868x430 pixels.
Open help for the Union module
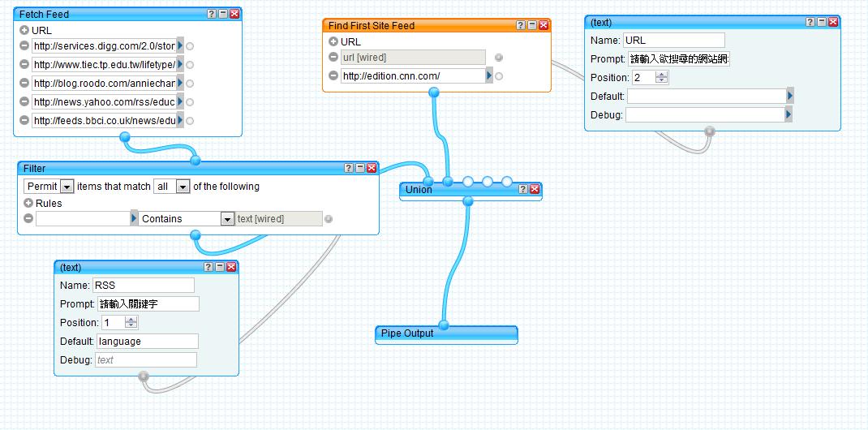tap(523, 189)
